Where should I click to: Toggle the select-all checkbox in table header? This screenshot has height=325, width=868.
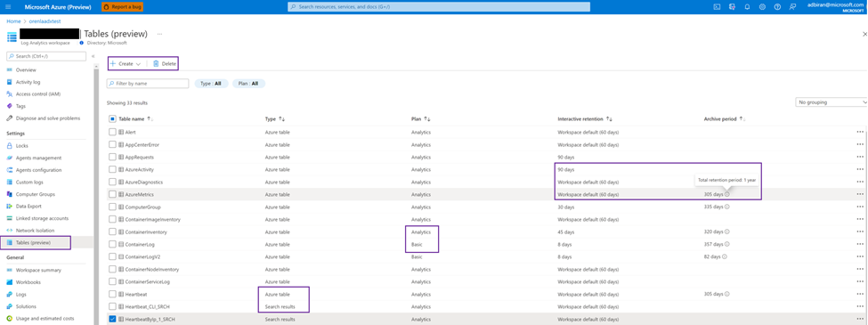[x=112, y=118]
